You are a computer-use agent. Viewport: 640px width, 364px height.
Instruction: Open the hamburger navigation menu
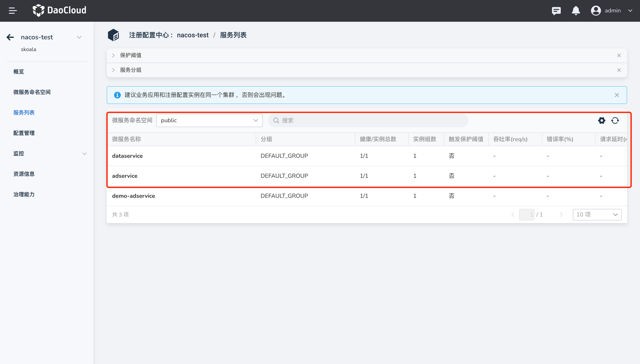coord(13,11)
